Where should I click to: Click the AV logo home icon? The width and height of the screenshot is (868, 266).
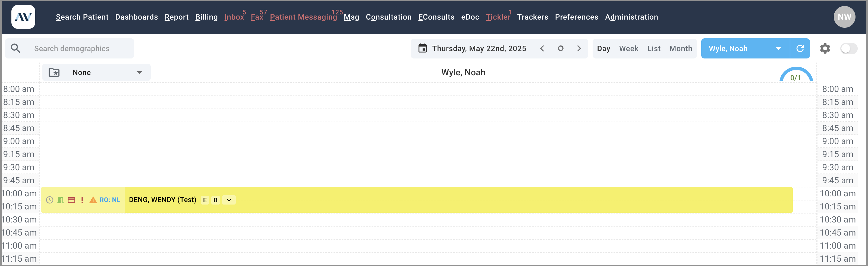point(23,17)
